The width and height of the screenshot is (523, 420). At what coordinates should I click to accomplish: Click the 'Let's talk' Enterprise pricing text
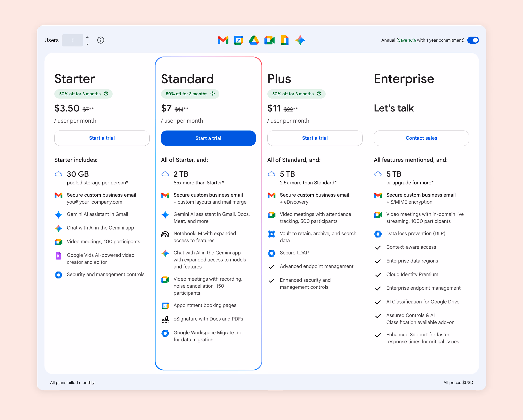(x=394, y=108)
